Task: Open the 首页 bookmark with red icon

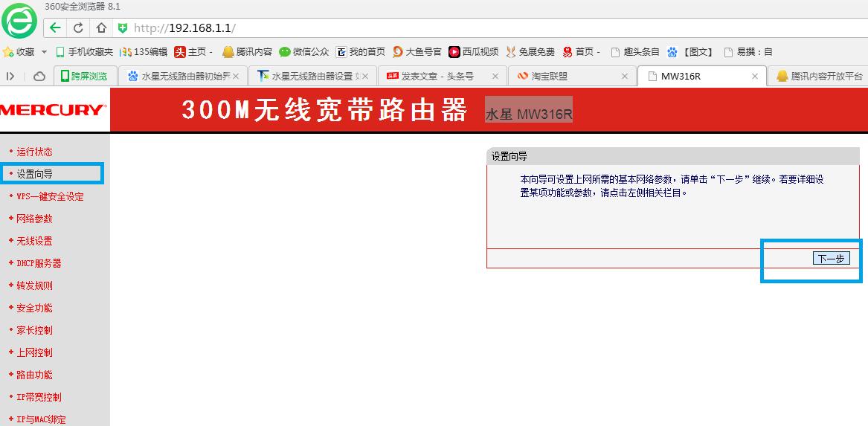Action: (581, 52)
